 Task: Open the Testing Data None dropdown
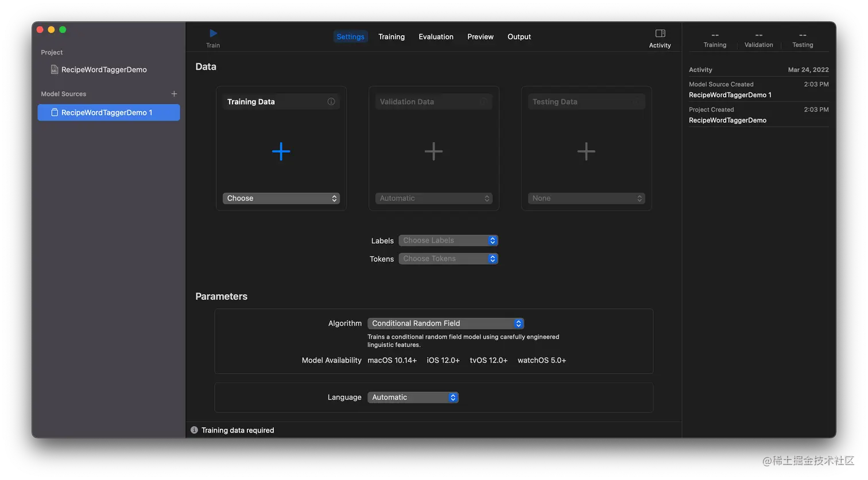point(586,198)
